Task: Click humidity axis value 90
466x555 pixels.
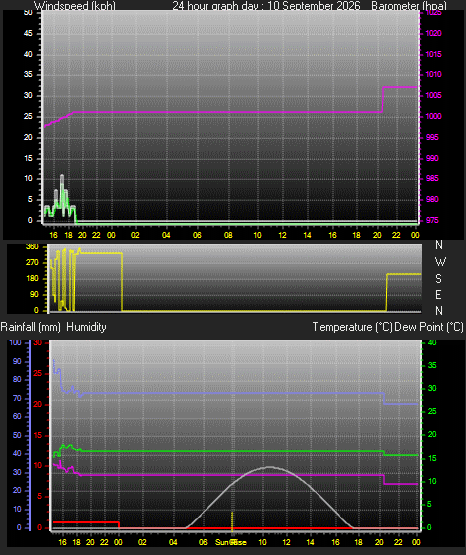Action: 17,361
